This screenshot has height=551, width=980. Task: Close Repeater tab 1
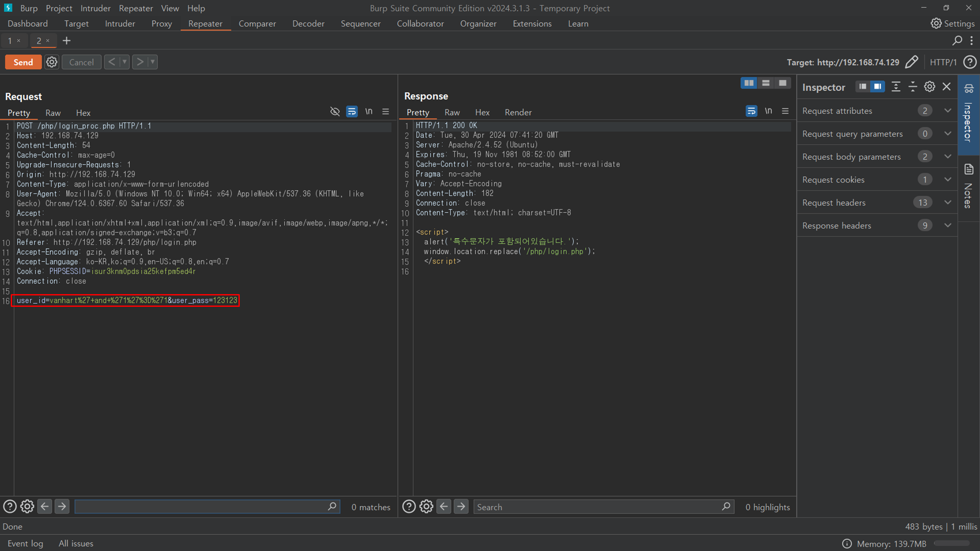click(x=18, y=40)
